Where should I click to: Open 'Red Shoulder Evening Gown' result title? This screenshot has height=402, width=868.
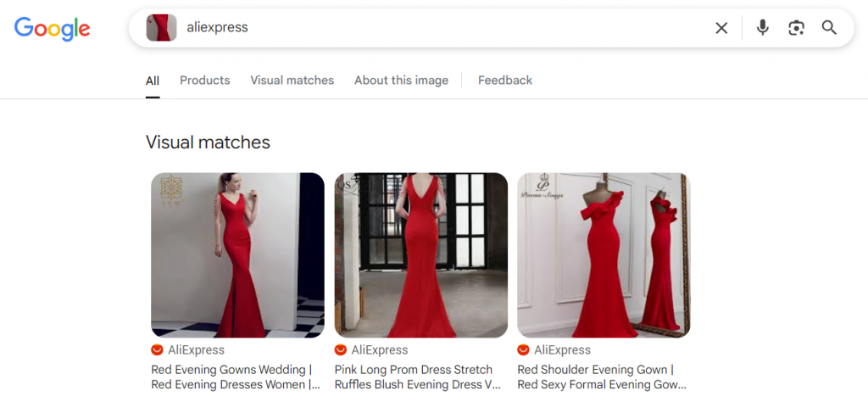point(602,377)
